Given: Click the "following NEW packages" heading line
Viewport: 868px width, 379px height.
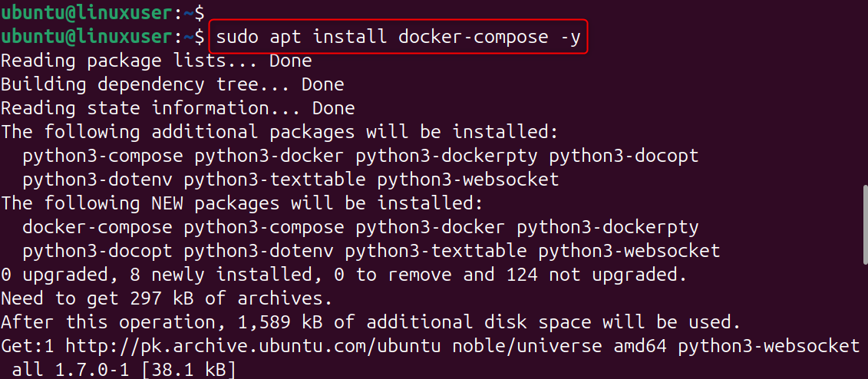Looking at the screenshot, I should pyautogui.click(x=243, y=203).
